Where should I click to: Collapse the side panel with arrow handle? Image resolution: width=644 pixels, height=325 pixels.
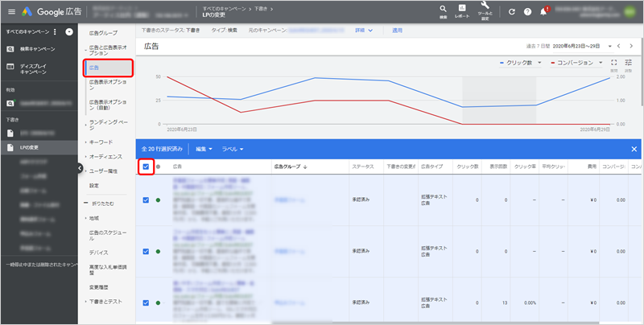tap(80, 168)
